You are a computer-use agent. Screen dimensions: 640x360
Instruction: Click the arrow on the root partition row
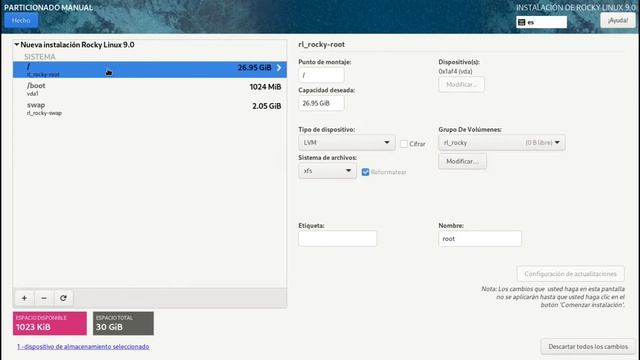[x=279, y=68]
